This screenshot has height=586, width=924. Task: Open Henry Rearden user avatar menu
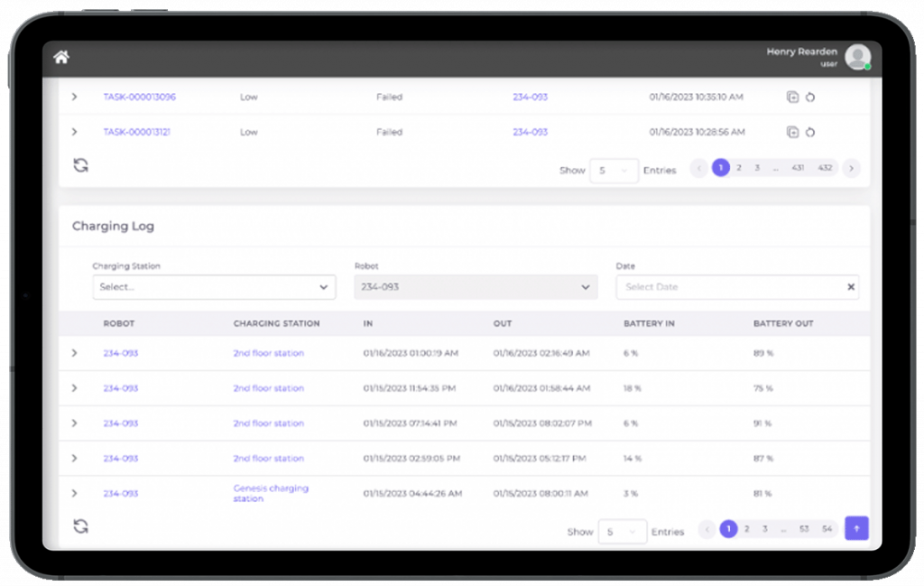tap(857, 57)
